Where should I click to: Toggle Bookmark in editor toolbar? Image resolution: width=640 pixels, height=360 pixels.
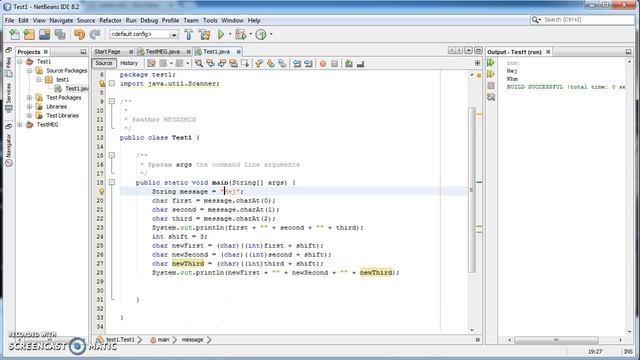tap(282, 63)
